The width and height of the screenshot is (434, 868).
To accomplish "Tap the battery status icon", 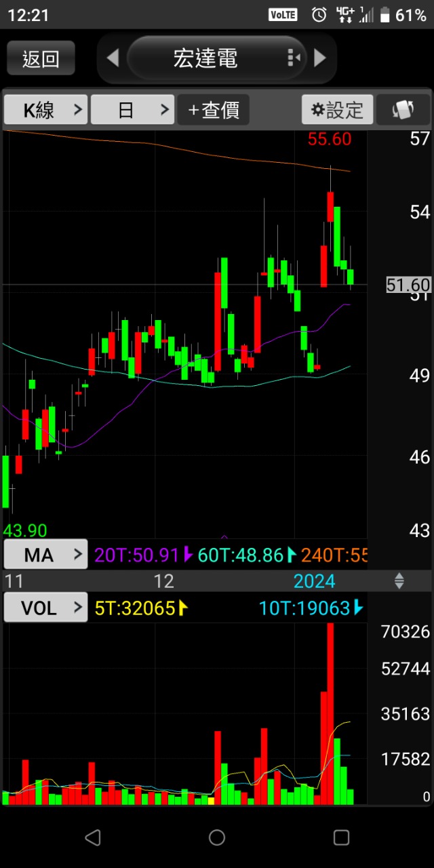I will [x=385, y=15].
